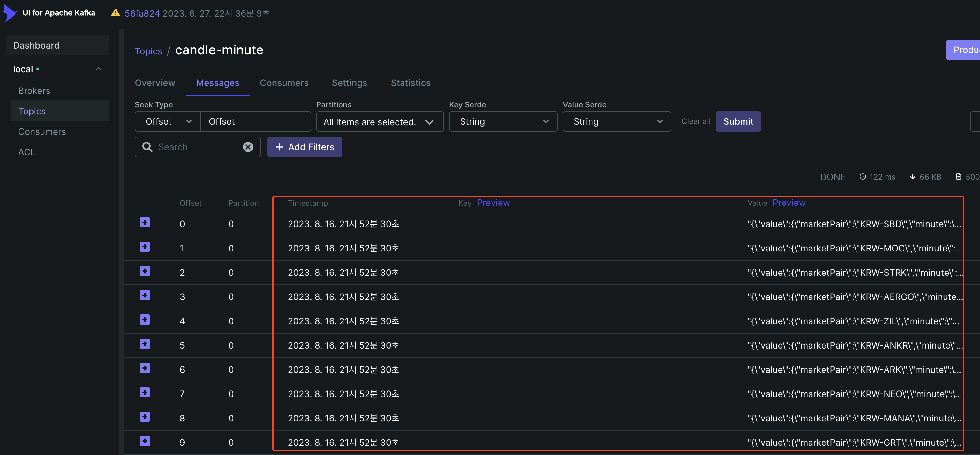Click the Offset value input field

click(x=255, y=121)
